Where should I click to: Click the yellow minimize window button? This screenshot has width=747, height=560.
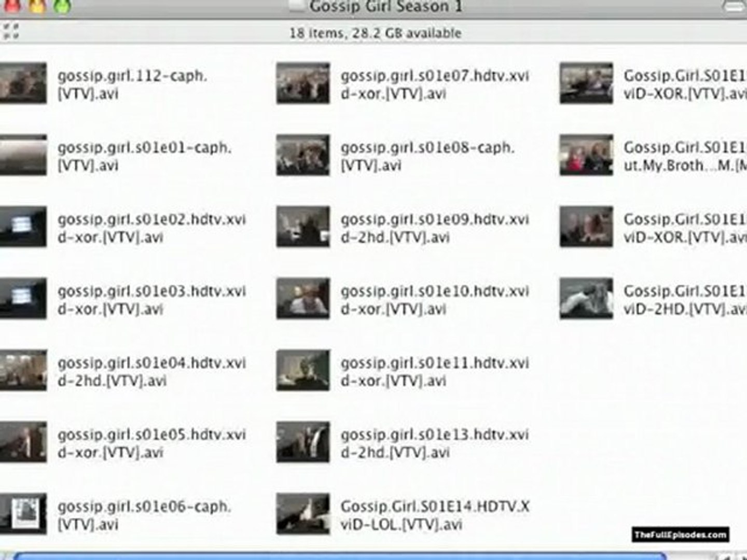click(37, 5)
